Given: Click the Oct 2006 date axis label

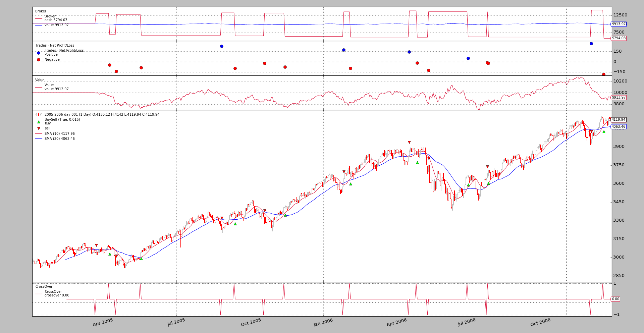Looking at the screenshot, I should [540, 323].
